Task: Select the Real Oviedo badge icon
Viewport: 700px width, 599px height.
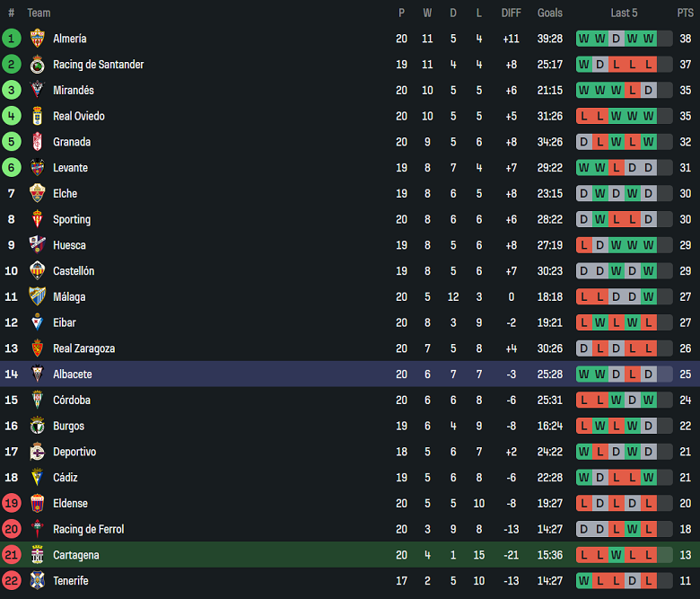Action: point(37,116)
